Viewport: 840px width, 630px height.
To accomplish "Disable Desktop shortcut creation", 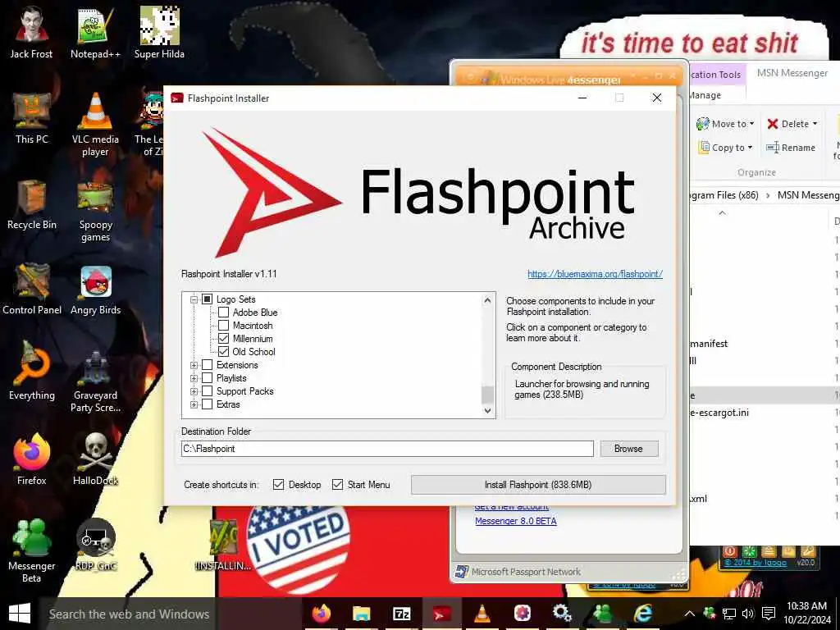I will point(278,485).
